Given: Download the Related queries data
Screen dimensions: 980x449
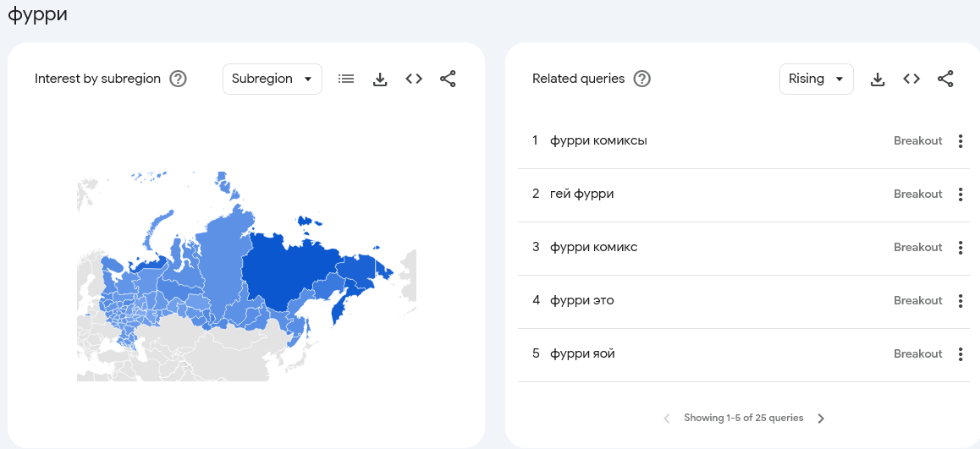Looking at the screenshot, I should (x=878, y=79).
